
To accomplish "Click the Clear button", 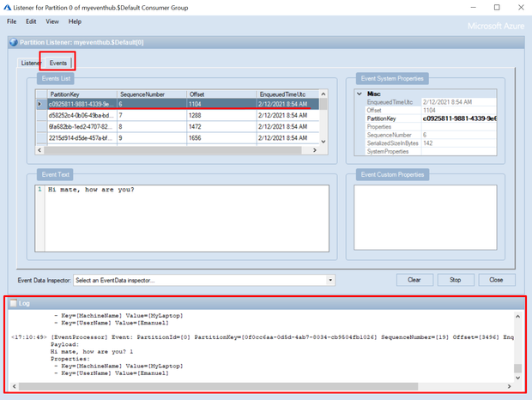I will pos(414,280).
